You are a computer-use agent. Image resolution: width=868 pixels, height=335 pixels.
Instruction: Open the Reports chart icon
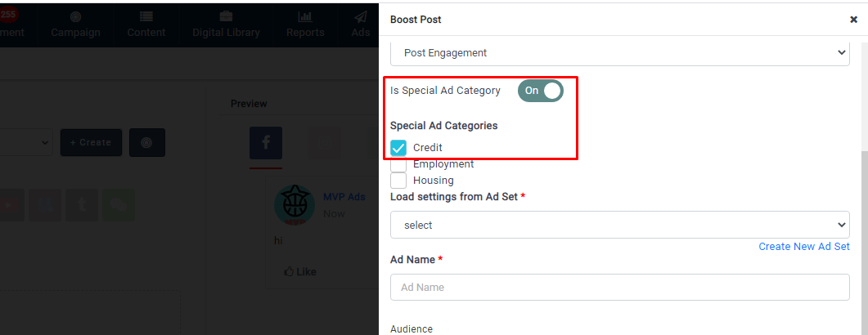[x=305, y=16]
